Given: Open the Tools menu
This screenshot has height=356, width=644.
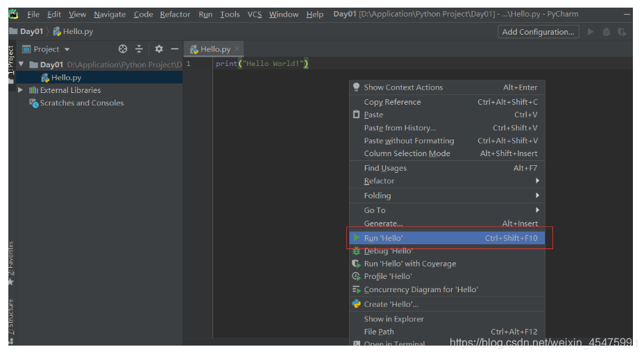Looking at the screenshot, I should (230, 15).
